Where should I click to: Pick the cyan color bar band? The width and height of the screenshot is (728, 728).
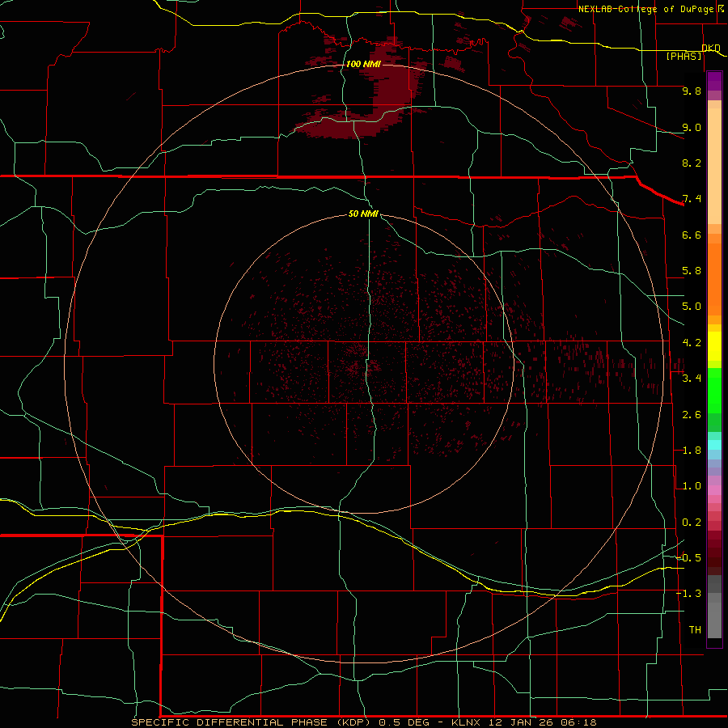714,445
